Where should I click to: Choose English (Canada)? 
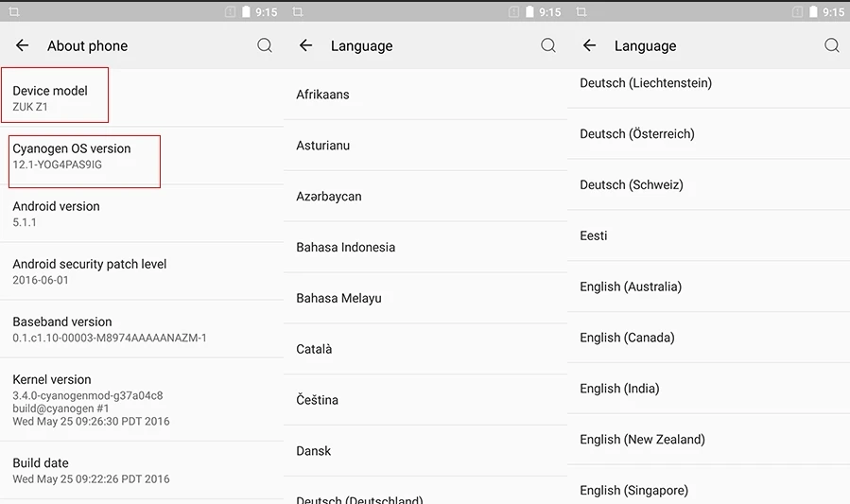coord(708,338)
